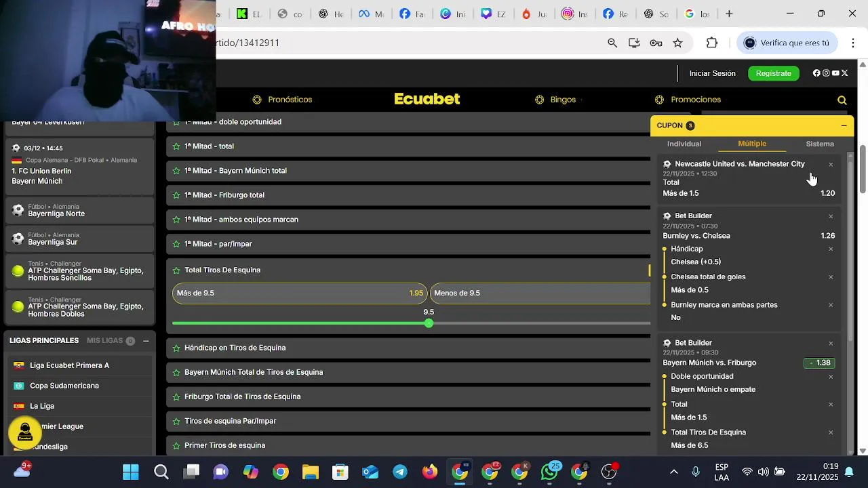Open Ecuabet's YouTube social icon
Screen dimensions: 868x488
[x=835, y=73]
